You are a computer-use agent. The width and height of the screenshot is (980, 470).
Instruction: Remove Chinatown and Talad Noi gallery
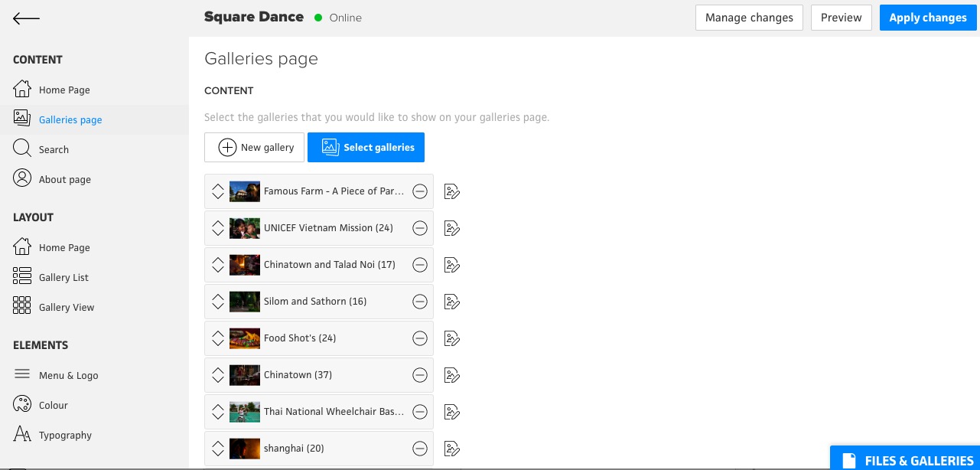(420, 265)
